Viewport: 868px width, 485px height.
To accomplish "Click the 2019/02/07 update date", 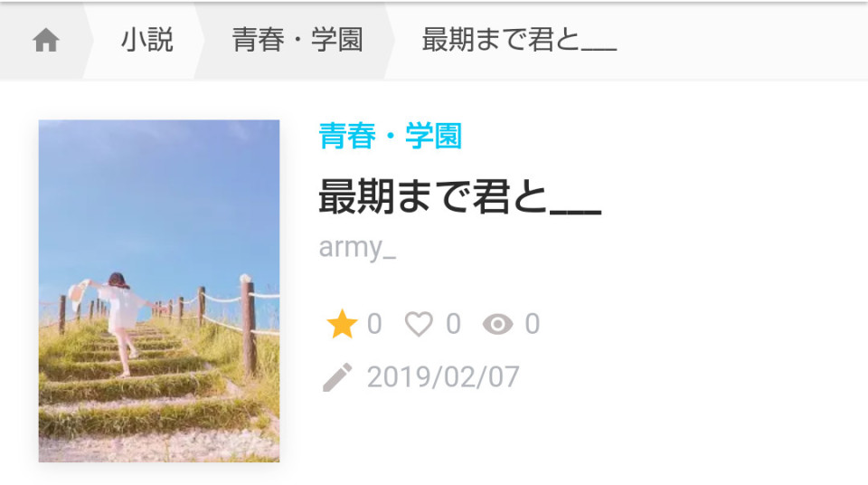I will [443, 377].
